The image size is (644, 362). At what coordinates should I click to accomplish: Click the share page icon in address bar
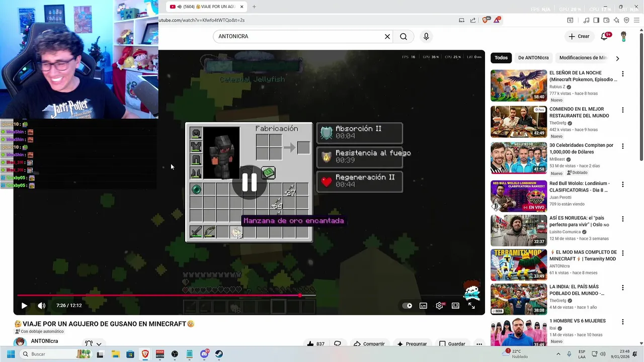(x=473, y=20)
